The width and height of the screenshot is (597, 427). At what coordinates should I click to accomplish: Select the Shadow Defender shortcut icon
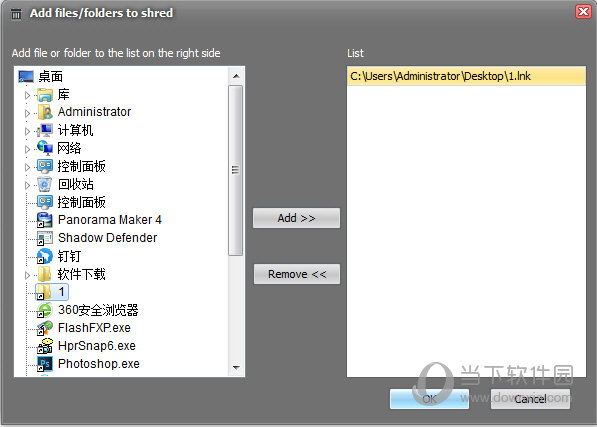click(45, 238)
